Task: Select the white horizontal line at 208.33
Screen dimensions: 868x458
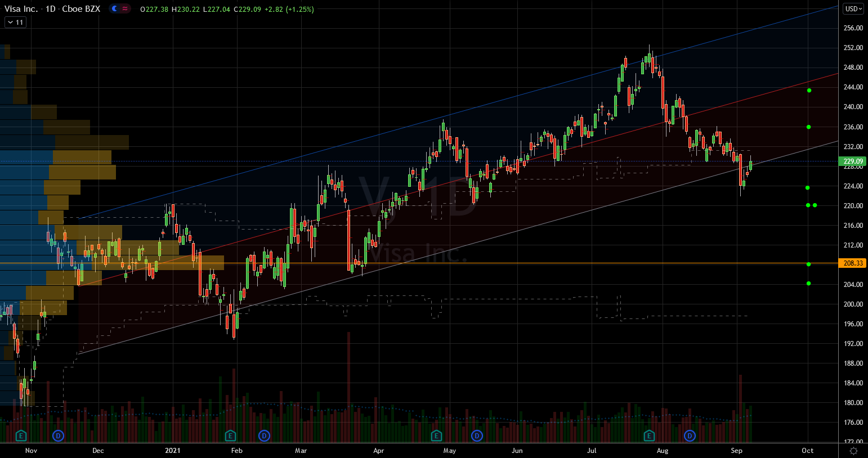Action: coord(419,263)
